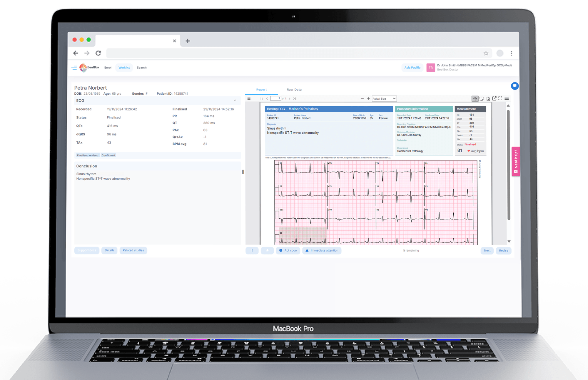Select the marquee selection tool
The image size is (588, 380).
pos(482,99)
